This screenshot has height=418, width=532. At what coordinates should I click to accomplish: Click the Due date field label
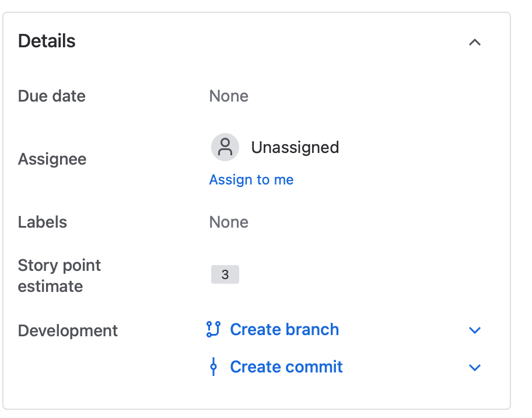coord(52,96)
